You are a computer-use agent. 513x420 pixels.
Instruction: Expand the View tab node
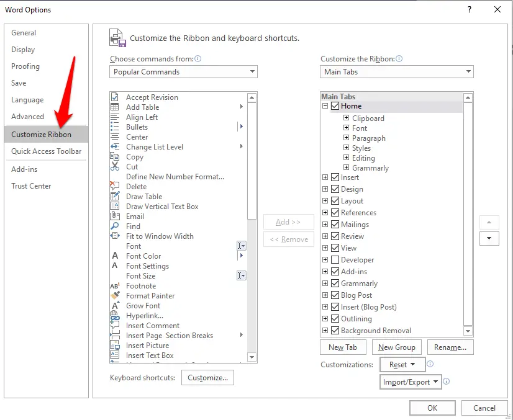pyautogui.click(x=325, y=248)
